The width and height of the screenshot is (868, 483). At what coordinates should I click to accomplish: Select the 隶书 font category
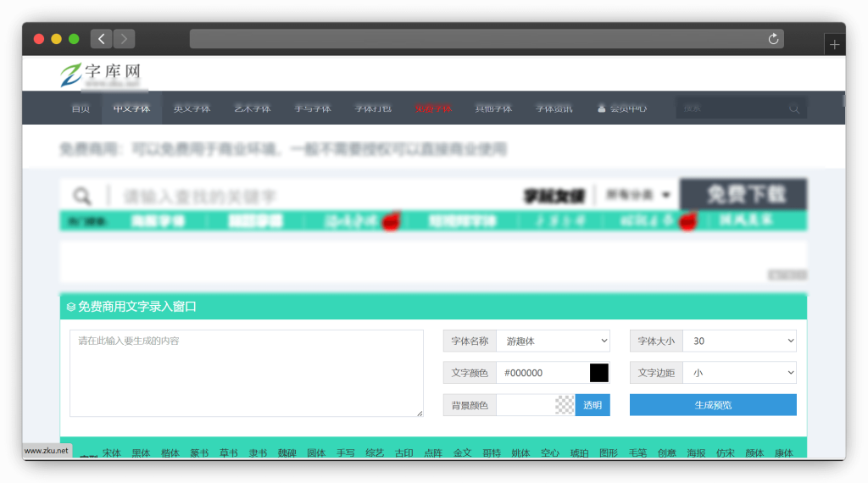(x=258, y=452)
